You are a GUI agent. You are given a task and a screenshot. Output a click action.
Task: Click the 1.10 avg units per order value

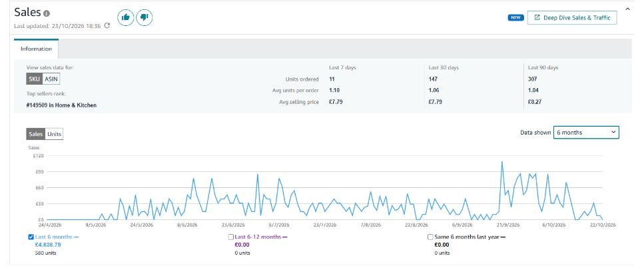(x=334, y=90)
